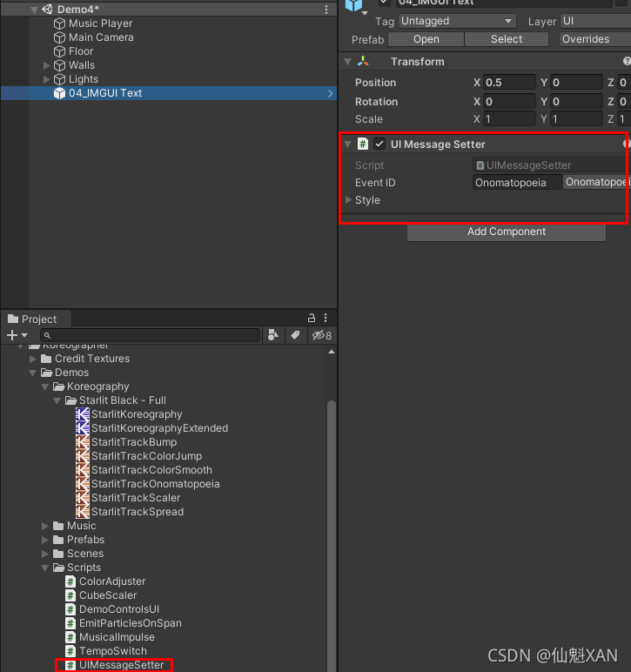Expand the Music folder
This screenshot has width=631, height=672.
click(x=45, y=526)
